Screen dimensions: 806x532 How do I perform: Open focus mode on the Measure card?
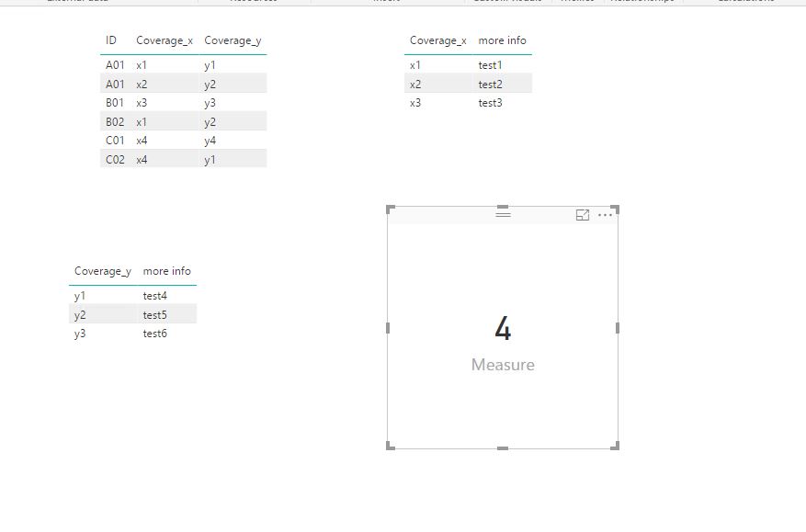point(583,215)
